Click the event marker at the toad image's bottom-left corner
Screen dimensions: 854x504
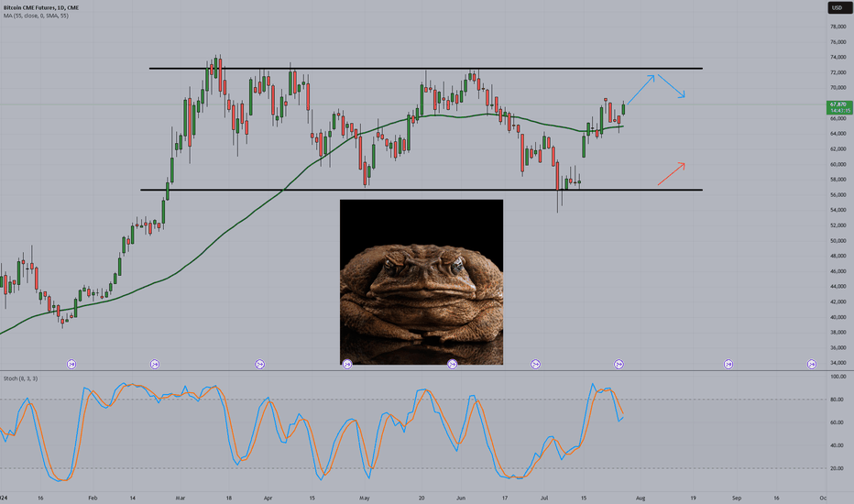click(x=347, y=364)
